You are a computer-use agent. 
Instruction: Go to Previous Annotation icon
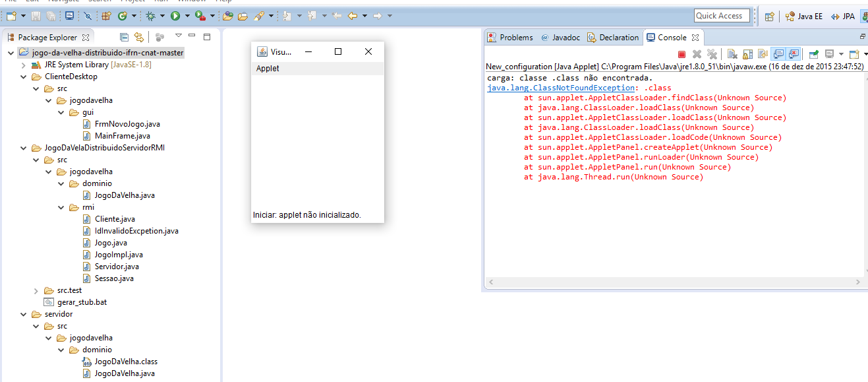point(311,16)
